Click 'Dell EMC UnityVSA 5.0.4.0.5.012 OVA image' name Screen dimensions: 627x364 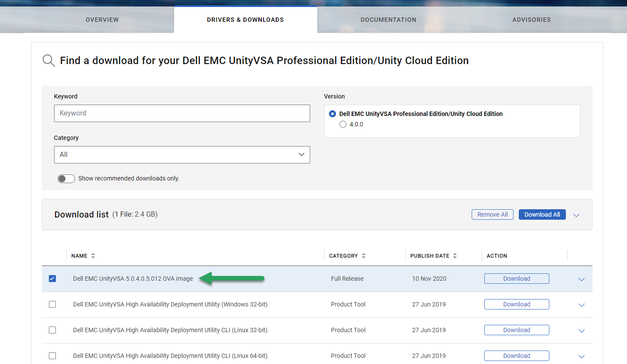[133, 279]
